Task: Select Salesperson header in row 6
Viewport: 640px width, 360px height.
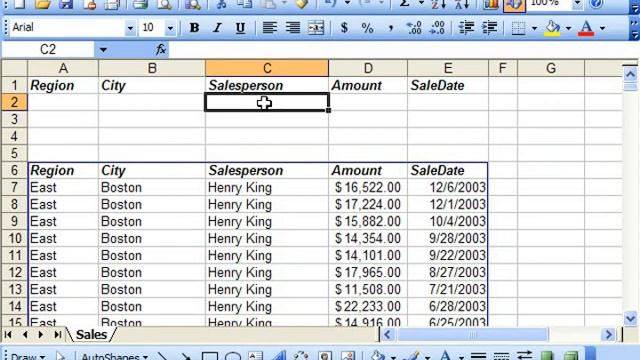Action: pos(267,170)
